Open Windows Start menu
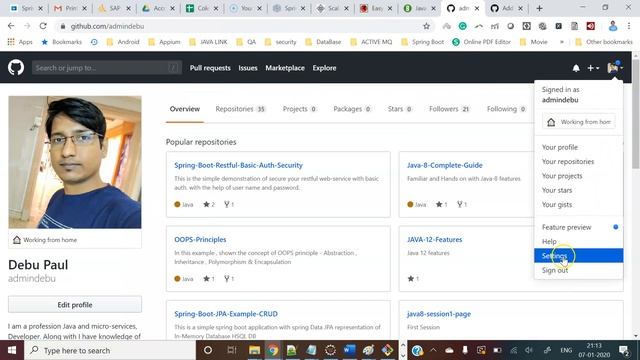 click(12, 350)
